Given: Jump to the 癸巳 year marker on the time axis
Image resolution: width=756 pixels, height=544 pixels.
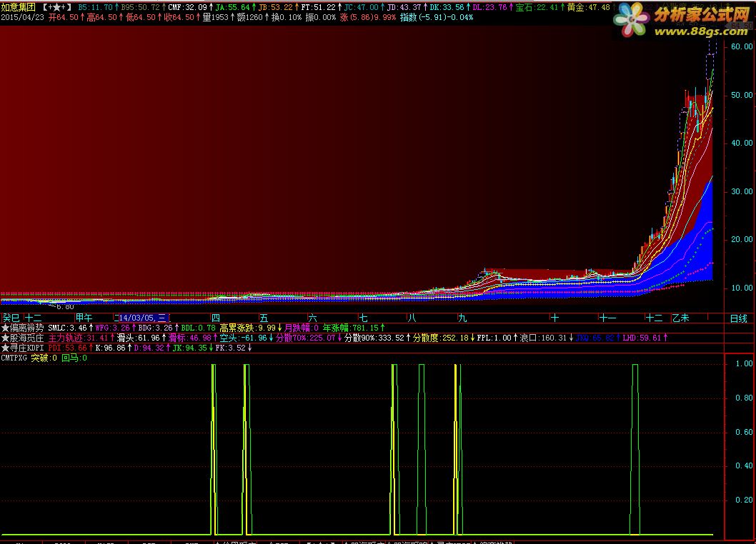Looking at the screenshot, I should coord(11,318).
